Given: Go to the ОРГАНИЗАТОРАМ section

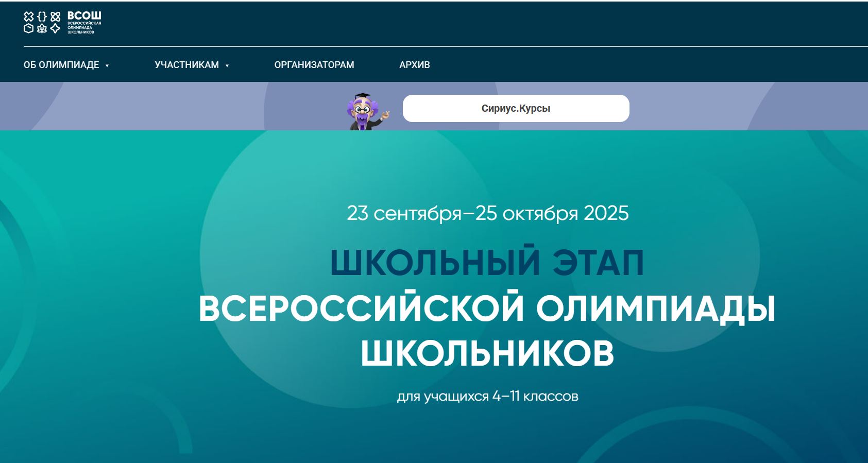Looking at the screenshot, I should click(314, 65).
